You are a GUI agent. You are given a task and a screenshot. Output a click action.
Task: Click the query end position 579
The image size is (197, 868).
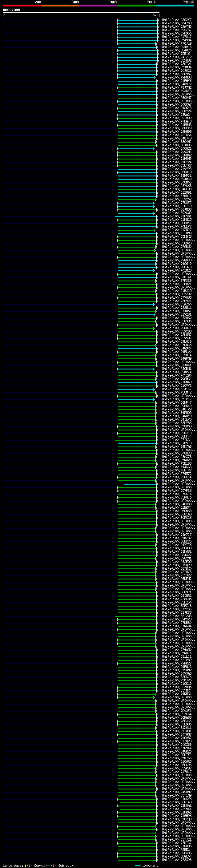pyautogui.click(x=155, y=15)
